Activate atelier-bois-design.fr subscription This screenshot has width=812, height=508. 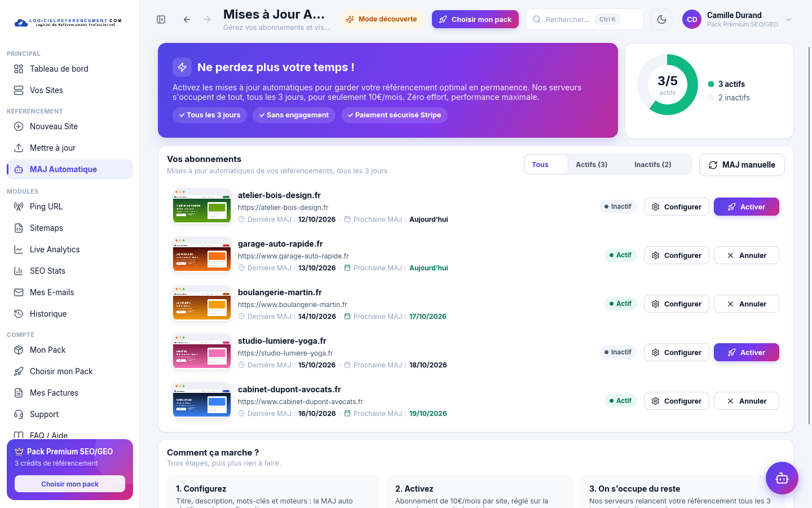click(747, 207)
